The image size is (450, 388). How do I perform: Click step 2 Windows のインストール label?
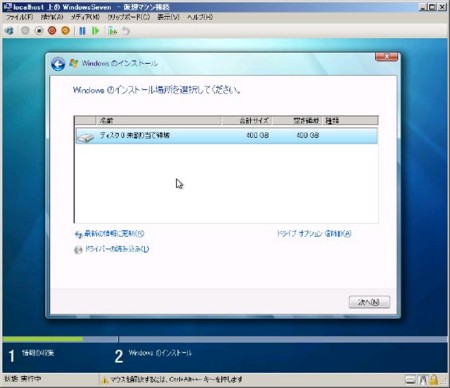tap(160, 353)
